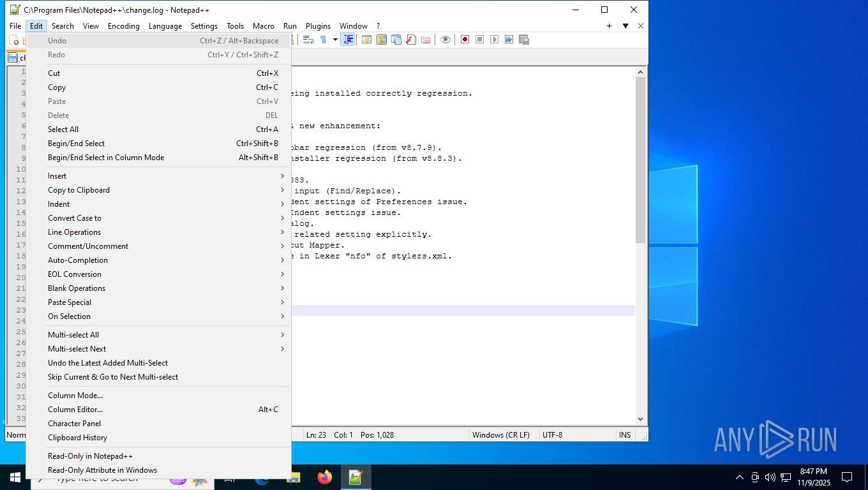Open Character Panel entry

[159, 424]
